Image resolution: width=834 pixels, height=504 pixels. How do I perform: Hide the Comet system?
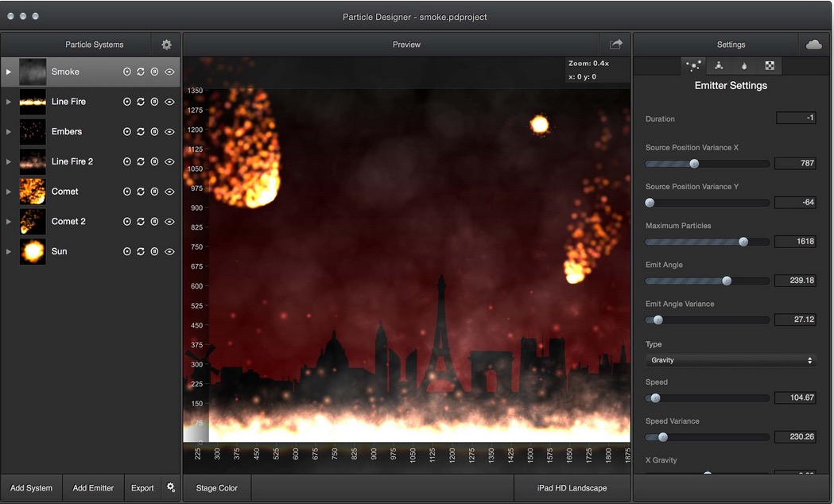pos(169,192)
